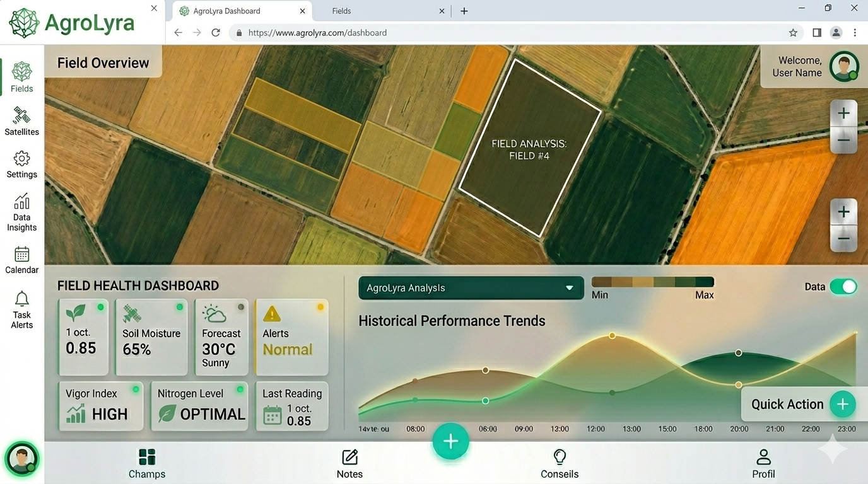Screen dimensions: 868x484
Task: Toggle the Data switch off
Action: 843,287
